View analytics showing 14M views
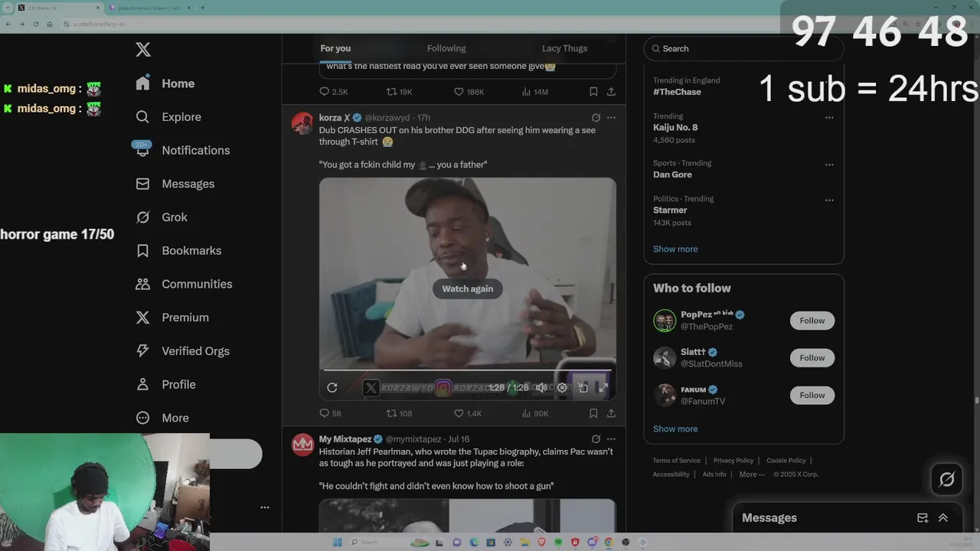The width and height of the screenshot is (980, 551). tap(534, 92)
